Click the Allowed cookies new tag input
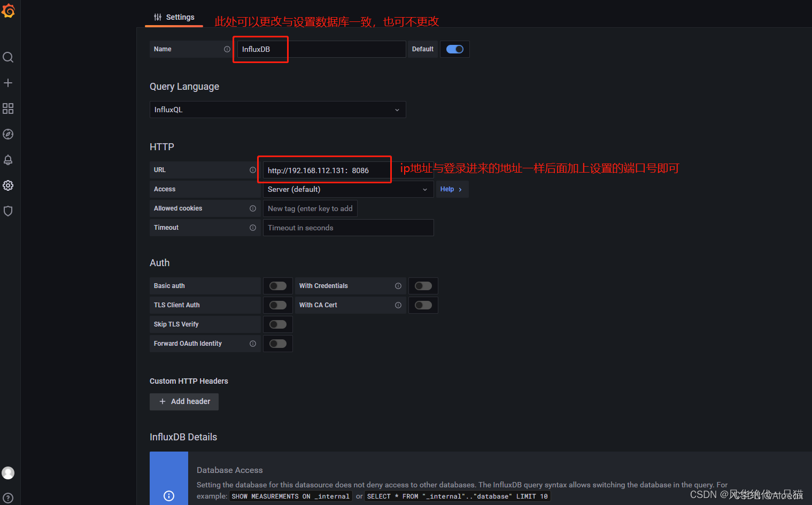812x505 pixels. pos(310,208)
